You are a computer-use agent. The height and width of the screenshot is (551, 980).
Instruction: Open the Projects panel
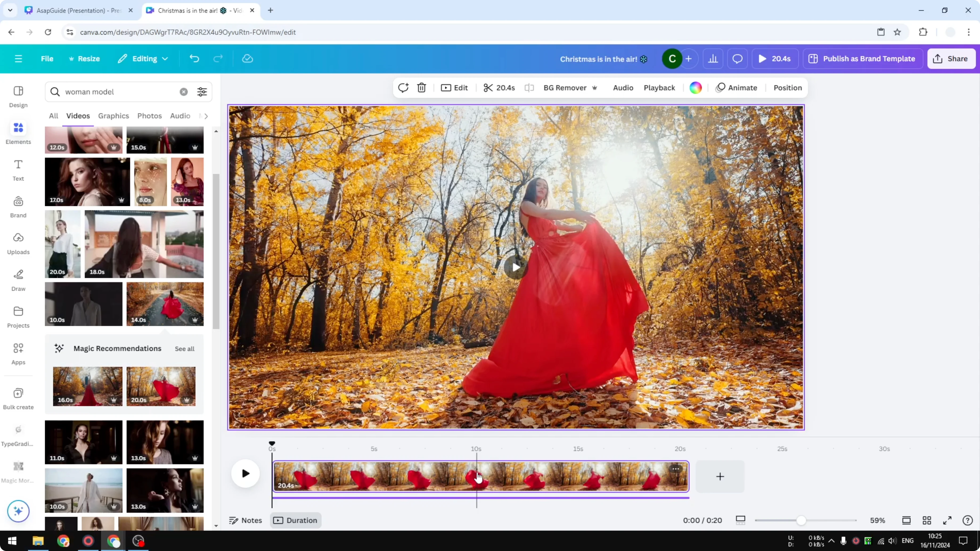[18, 317]
